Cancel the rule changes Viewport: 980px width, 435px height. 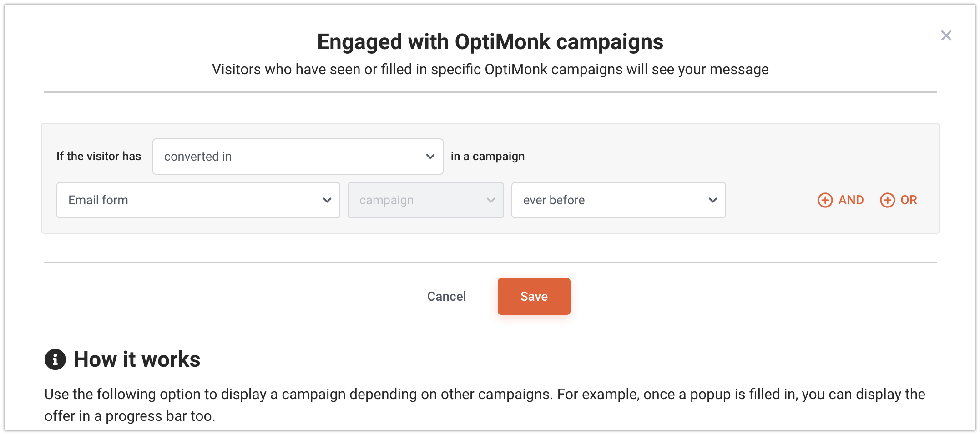(x=446, y=296)
